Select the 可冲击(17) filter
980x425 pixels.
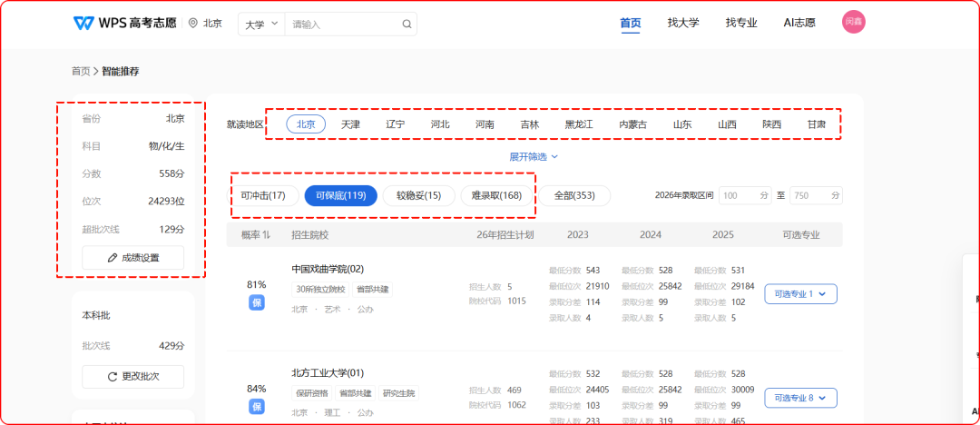(263, 196)
